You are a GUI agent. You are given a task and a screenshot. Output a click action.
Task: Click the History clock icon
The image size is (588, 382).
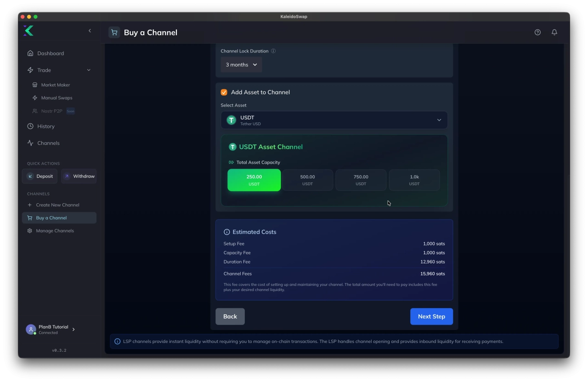30,126
